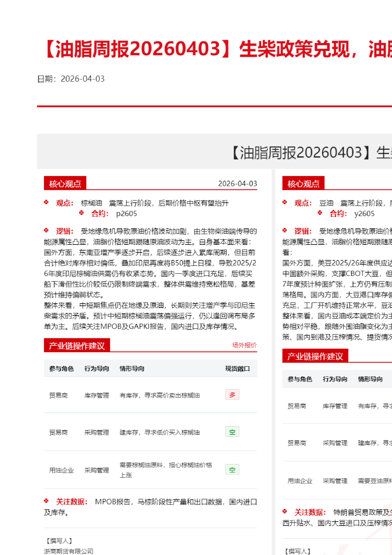Click 库存管理 in the 棕榈油 table
The width and height of the screenshot is (392, 555).
tap(97, 395)
